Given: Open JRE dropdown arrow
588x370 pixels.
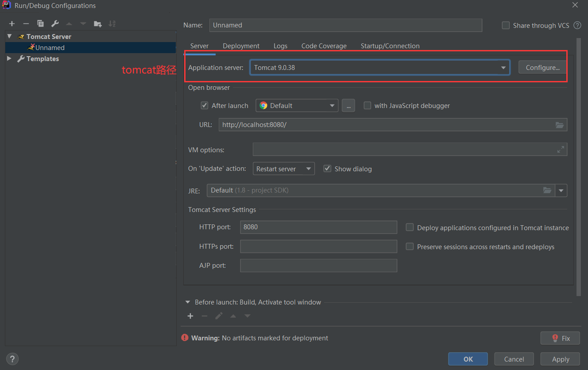Looking at the screenshot, I should point(561,190).
